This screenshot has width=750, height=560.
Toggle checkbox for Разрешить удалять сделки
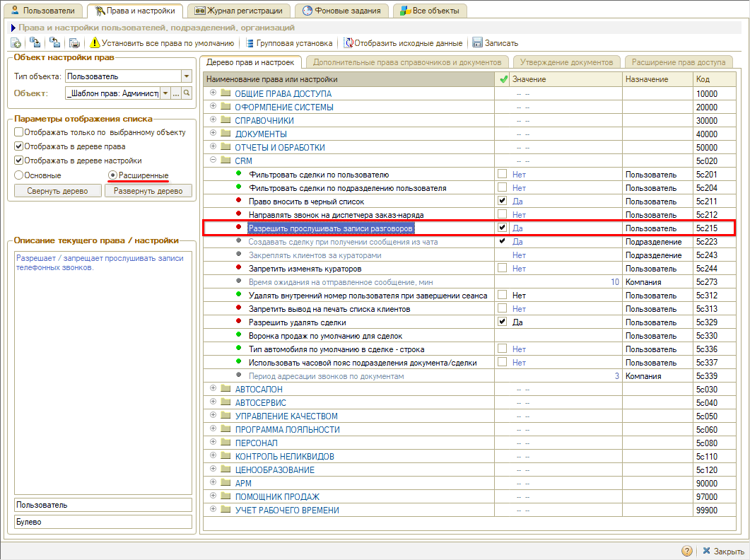pyautogui.click(x=502, y=322)
